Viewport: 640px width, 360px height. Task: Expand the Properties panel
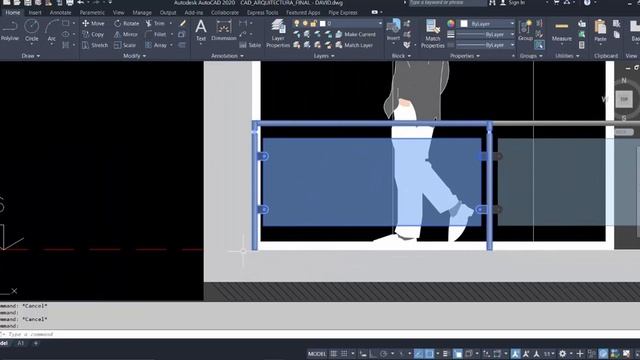[x=464, y=56]
